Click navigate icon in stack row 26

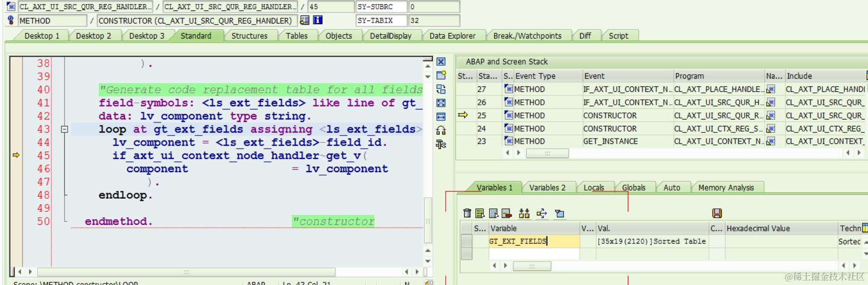pyautogui.click(x=771, y=102)
